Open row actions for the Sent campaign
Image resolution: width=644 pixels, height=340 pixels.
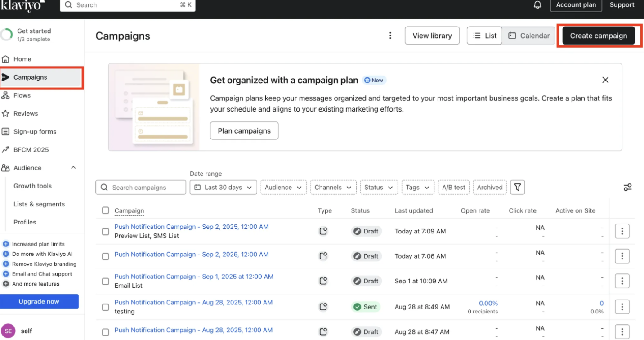pyautogui.click(x=622, y=307)
